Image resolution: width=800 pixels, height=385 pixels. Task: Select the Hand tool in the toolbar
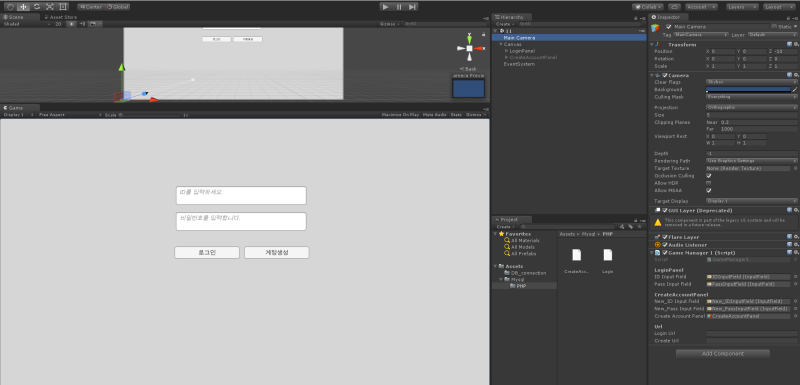[10, 7]
